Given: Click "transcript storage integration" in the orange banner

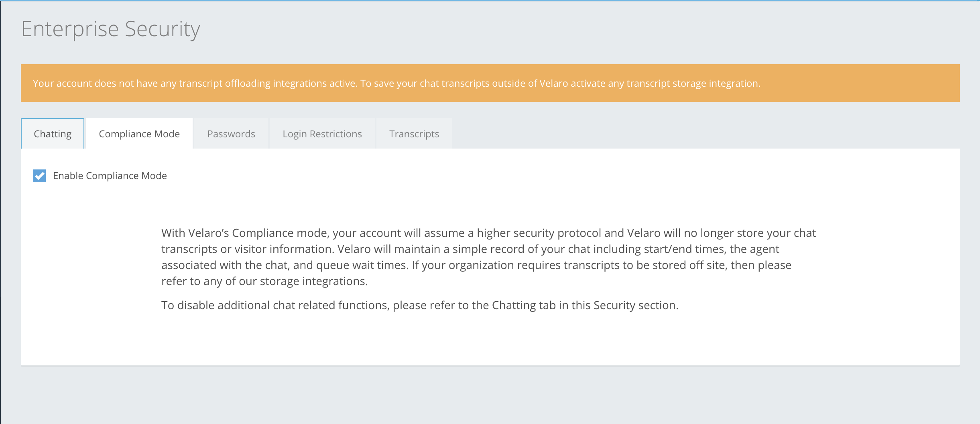Looking at the screenshot, I should point(693,84).
